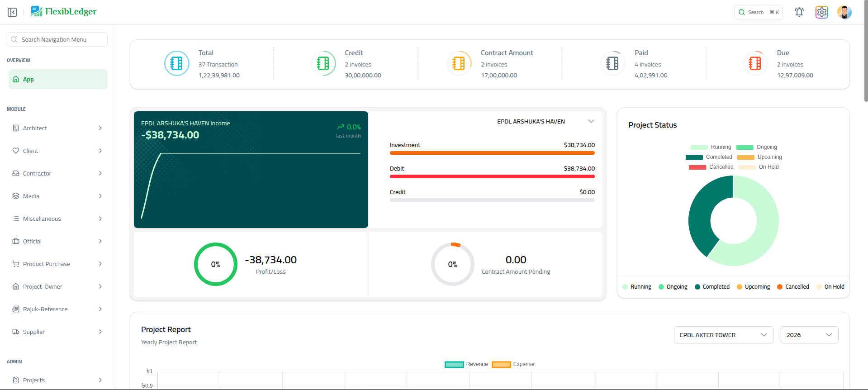Click the Expense color swatch legend

click(501, 365)
